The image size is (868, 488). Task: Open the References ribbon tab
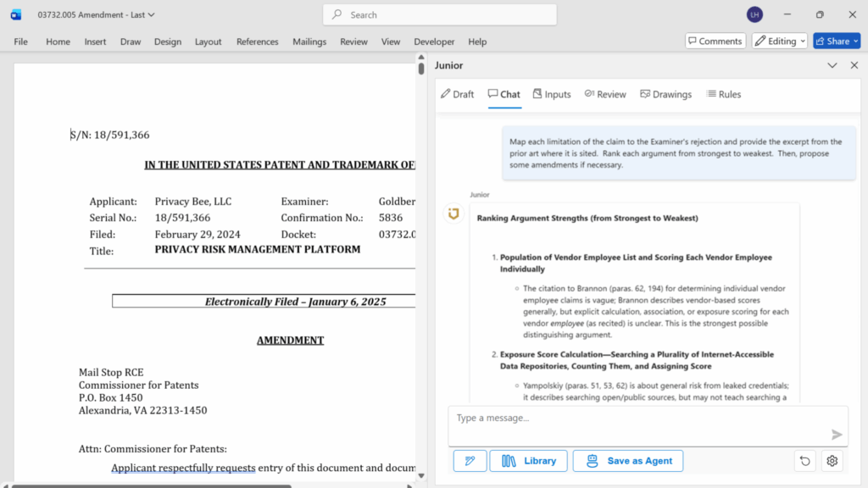coord(257,42)
